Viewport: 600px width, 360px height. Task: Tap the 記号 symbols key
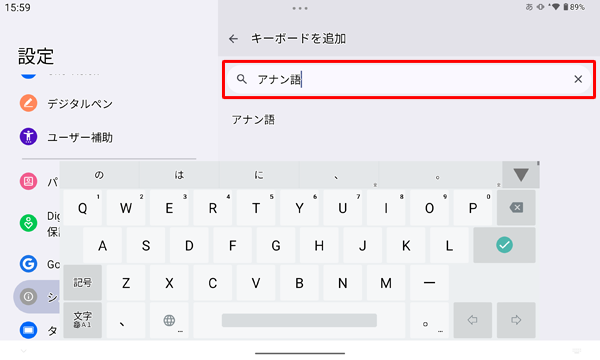click(x=83, y=282)
